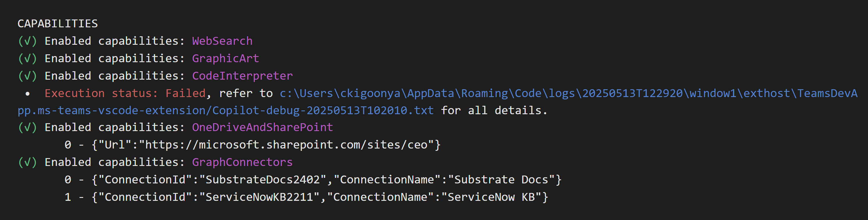
Task: Select the GraphicArt capability name
Action: tap(225, 58)
